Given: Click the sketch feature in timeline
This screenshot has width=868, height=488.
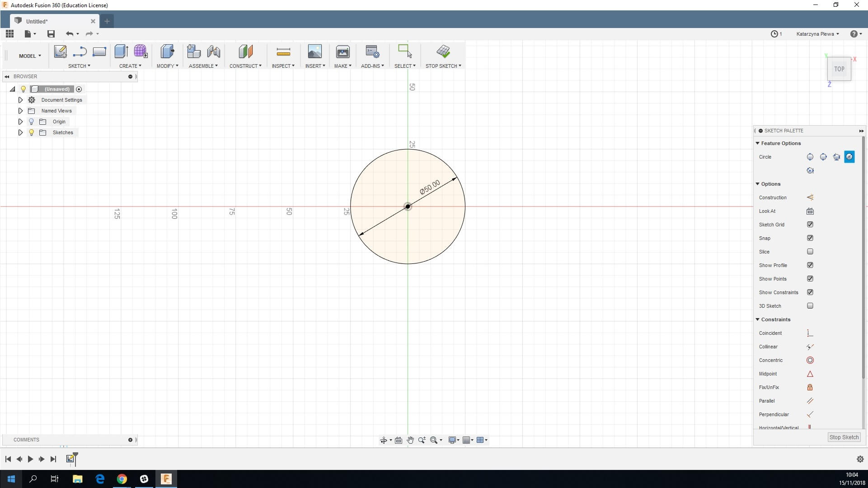Looking at the screenshot, I should click(70, 459).
